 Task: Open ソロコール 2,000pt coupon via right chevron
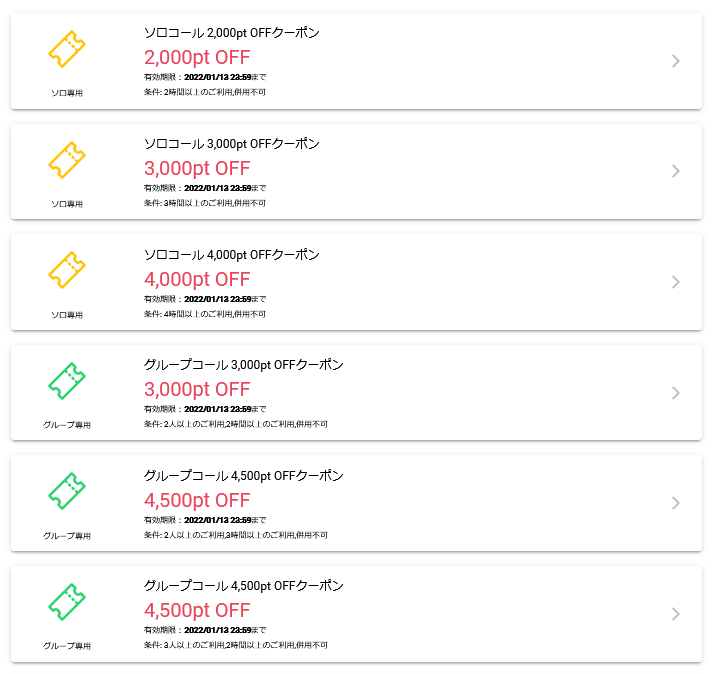click(x=676, y=61)
